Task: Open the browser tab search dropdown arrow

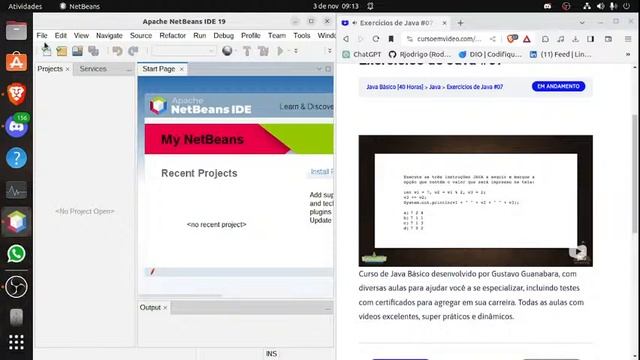Action: [x=582, y=22]
